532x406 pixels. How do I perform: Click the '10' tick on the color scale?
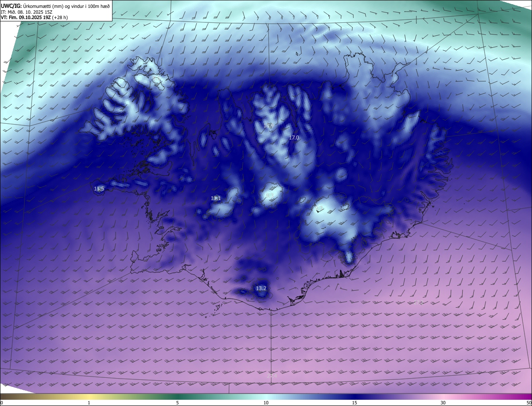(x=266, y=403)
